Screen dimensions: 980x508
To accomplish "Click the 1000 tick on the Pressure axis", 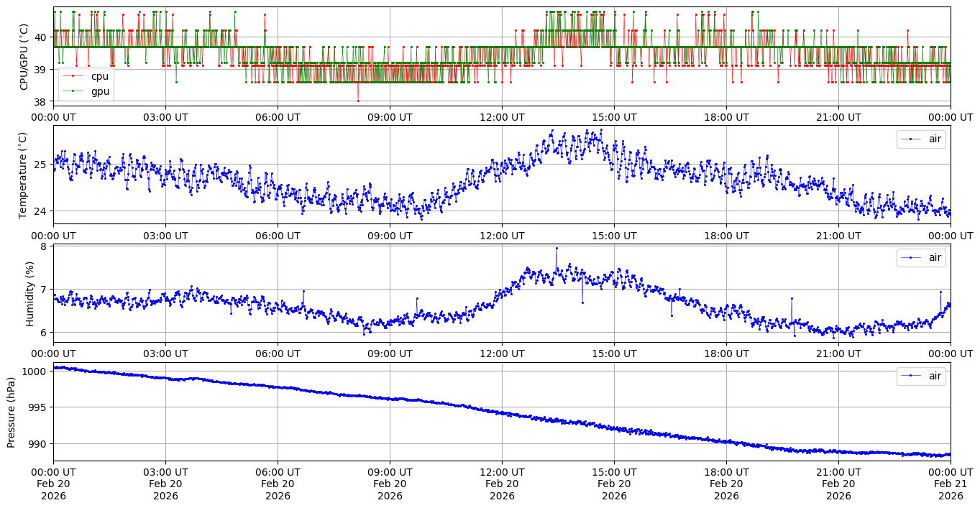I will (35, 371).
